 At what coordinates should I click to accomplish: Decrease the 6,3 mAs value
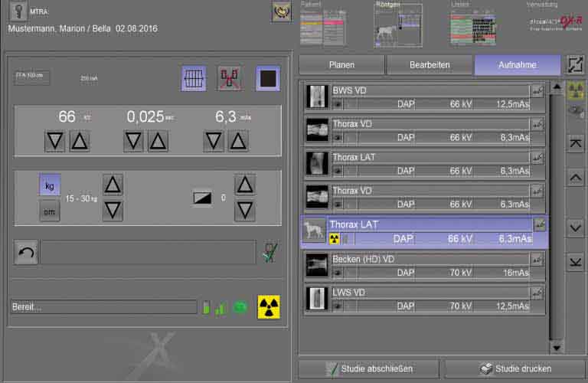coord(214,142)
